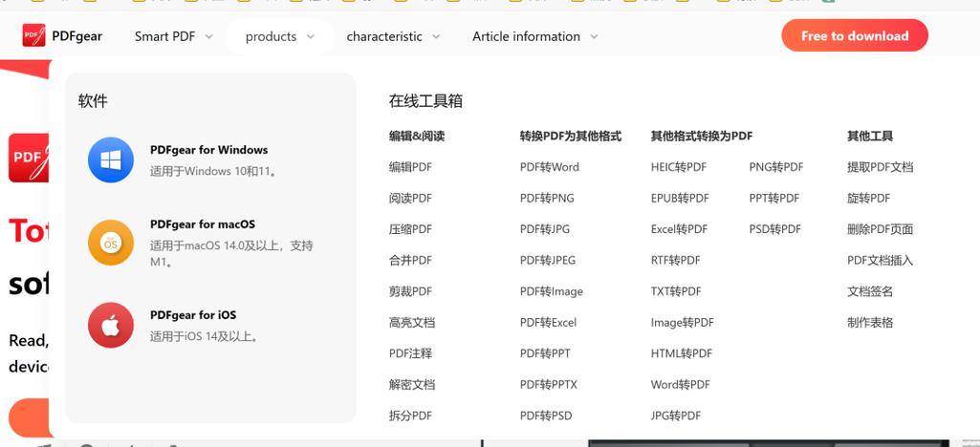Collapse the products dropdown chevron
The image size is (980, 447).
310,37
